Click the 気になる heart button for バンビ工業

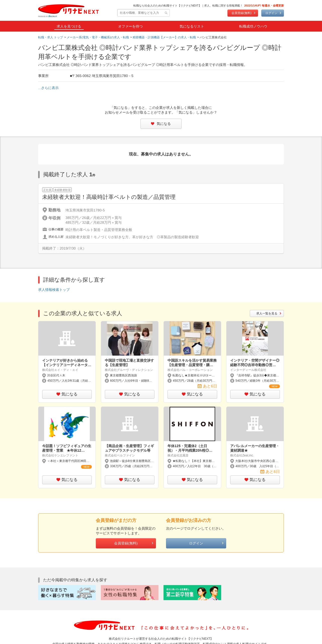[161, 124]
